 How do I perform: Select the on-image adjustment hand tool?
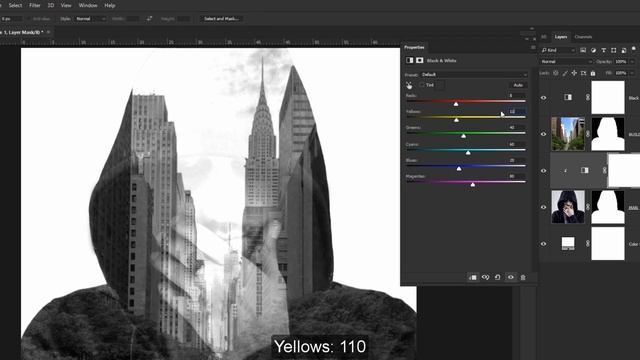tap(409, 85)
